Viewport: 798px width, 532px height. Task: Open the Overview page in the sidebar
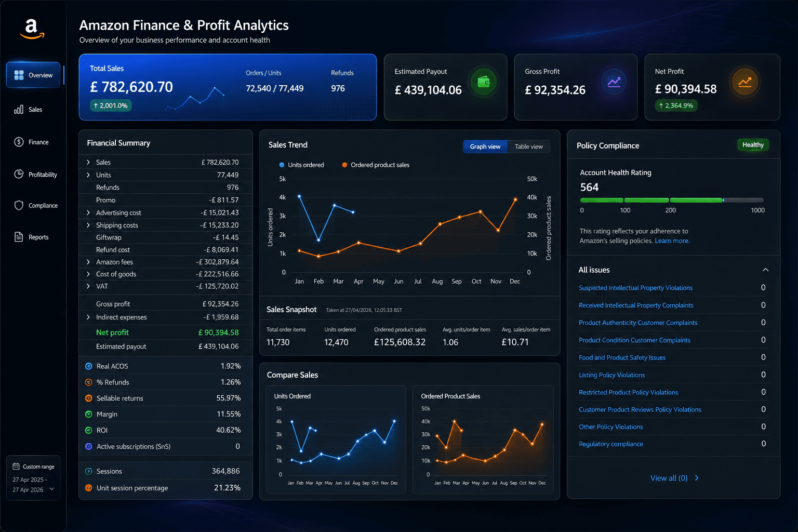(33, 75)
